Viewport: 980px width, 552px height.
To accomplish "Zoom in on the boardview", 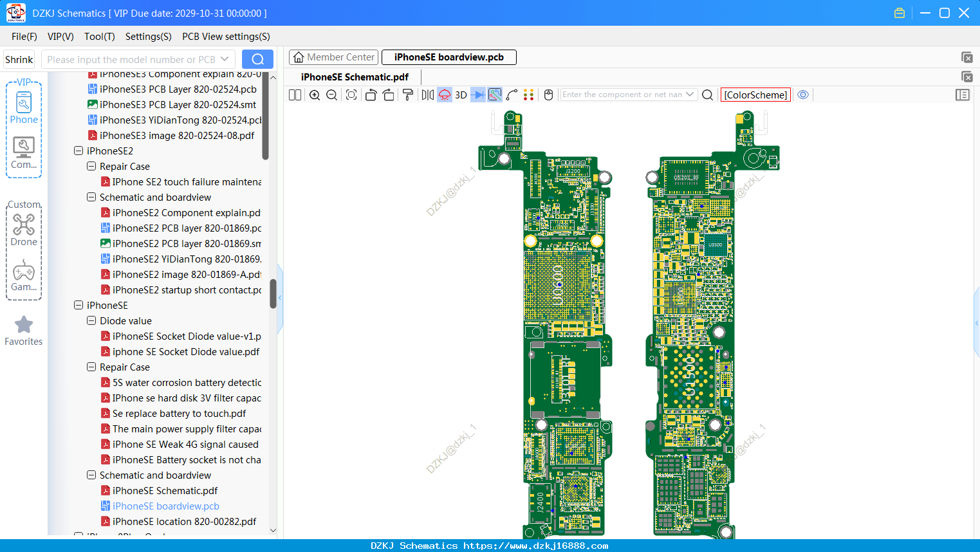I will [315, 95].
